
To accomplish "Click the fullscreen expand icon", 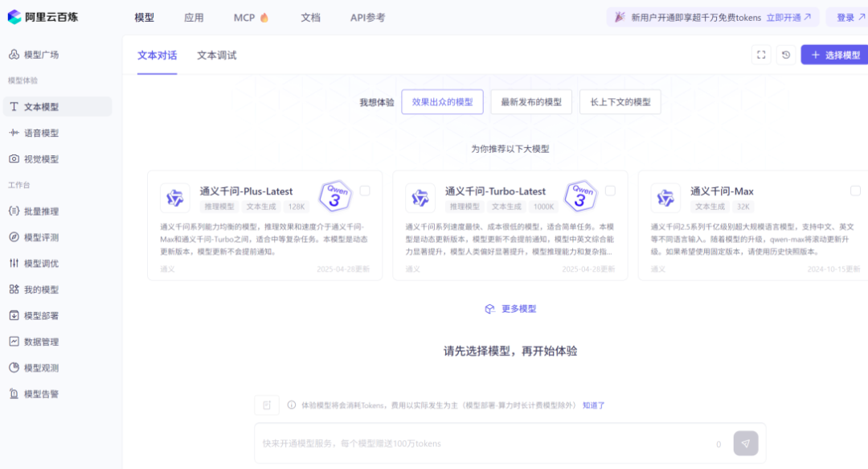I will [x=761, y=55].
